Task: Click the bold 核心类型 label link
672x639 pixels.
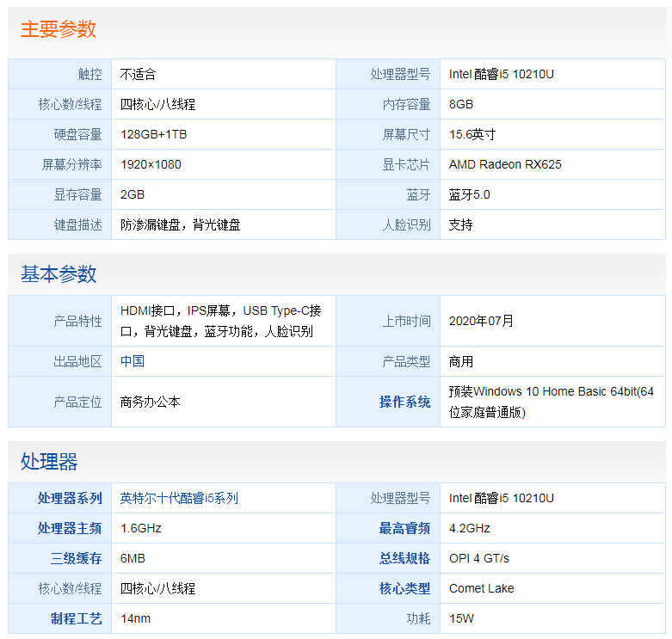Action: click(404, 588)
